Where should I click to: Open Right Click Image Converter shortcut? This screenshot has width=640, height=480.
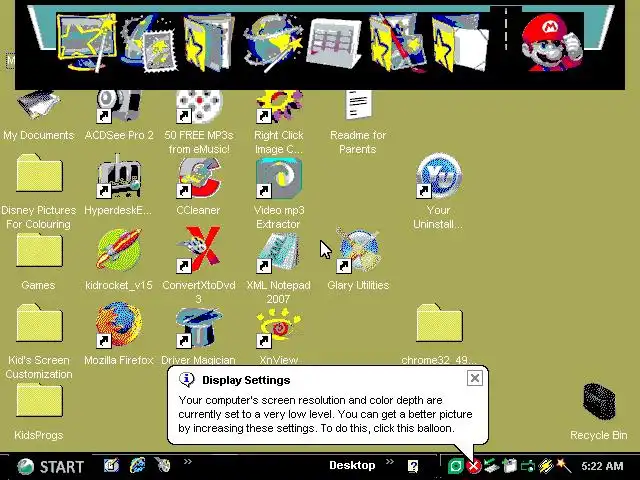[x=279, y=106]
